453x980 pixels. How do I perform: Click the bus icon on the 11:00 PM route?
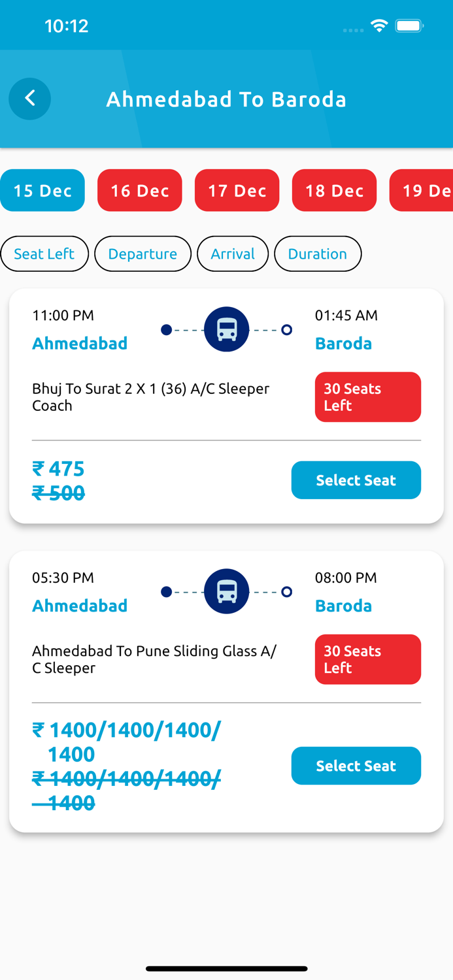coord(226,329)
